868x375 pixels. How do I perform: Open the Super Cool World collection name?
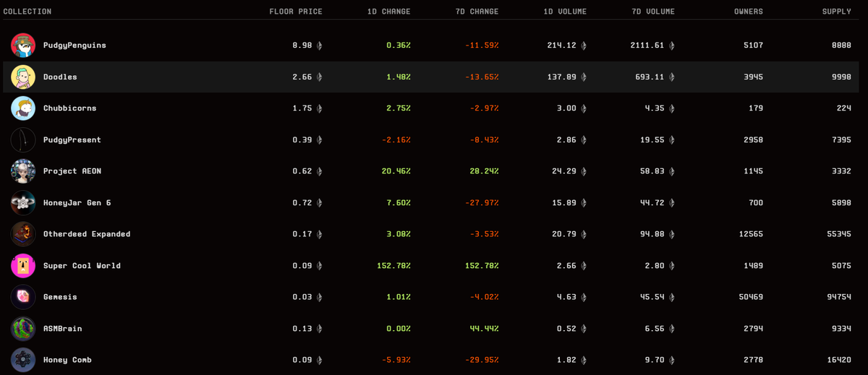(x=82, y=266)
